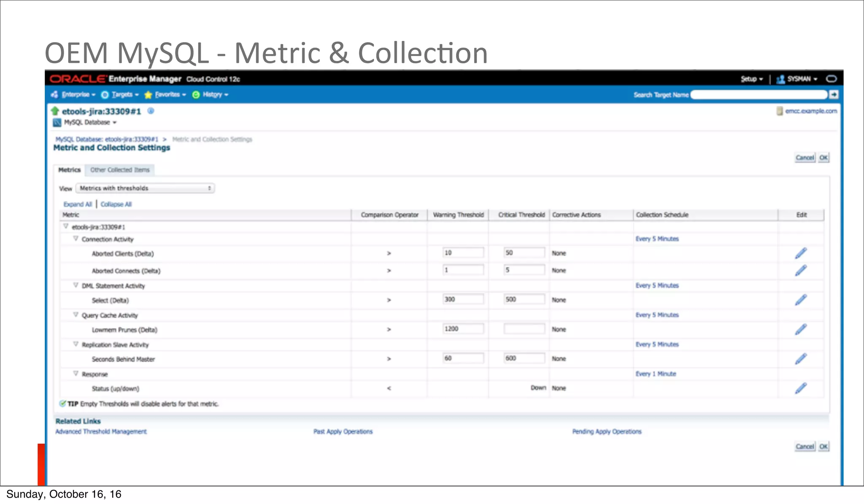The image size is (864, 504).
Task: Select the Metrics tab
Action: pyautogui.click(x=70, y=170)
